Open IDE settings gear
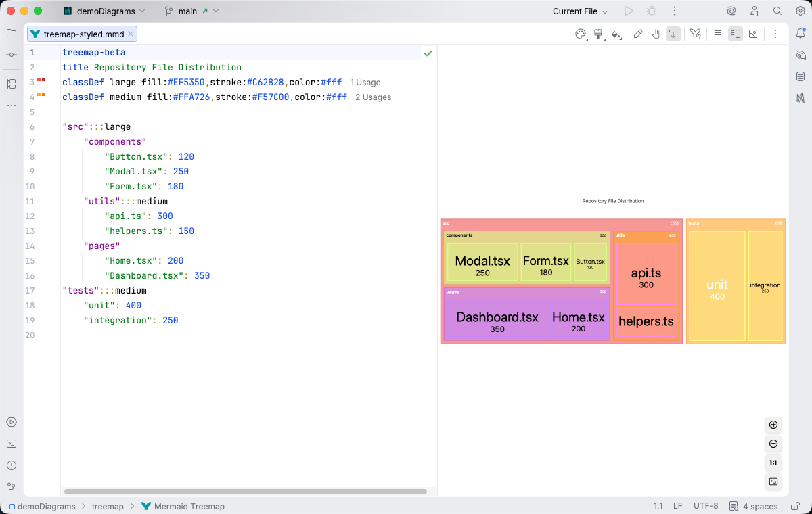The width and height of the screenshot is (812, 514). tap(800, 11)
